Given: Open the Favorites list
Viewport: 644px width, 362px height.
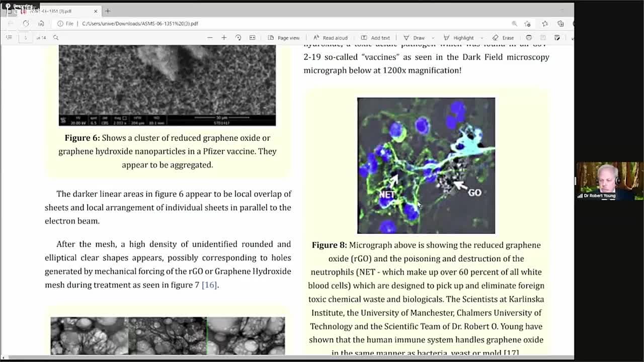Looking at the screenshot, I should 545,24.
